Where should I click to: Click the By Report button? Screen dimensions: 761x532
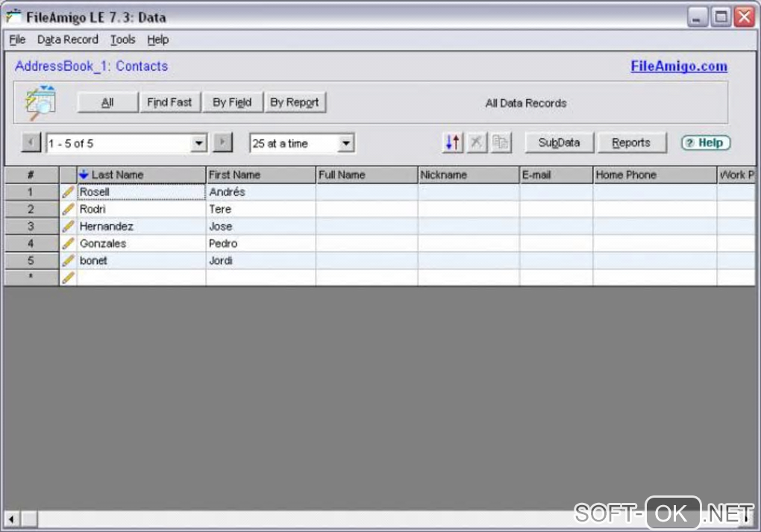coord(295,102)
